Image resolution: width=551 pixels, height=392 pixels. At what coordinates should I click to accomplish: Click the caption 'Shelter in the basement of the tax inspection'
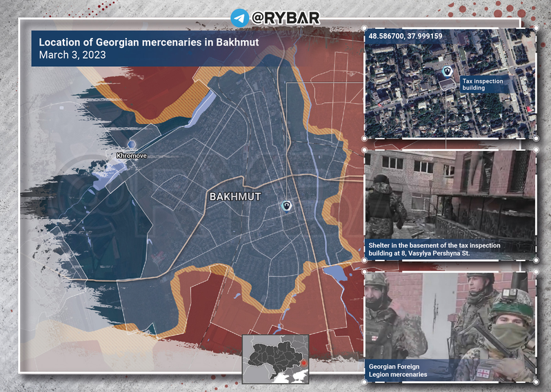[x=434, y=245]
